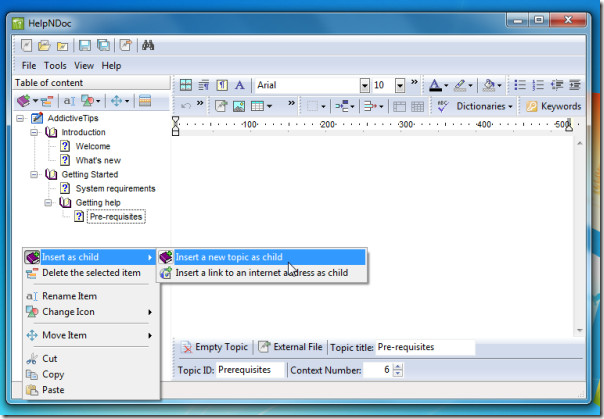Click the Save all double-disk icon
604x419 pixels.
(x=103, y=45)
